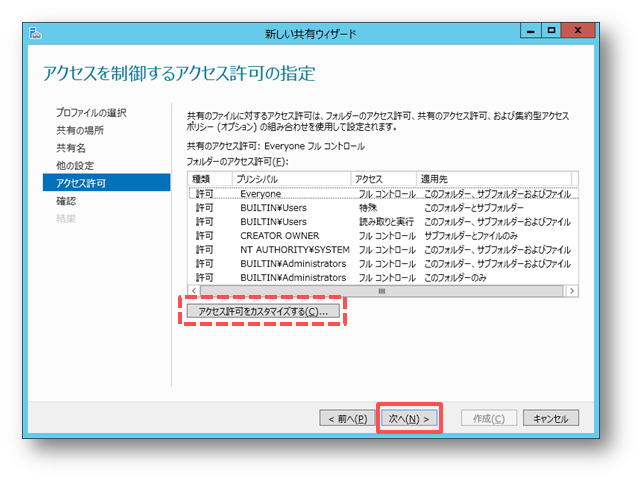Screen dimensions: 642x481
Task: Click サブフォルダーとファイルのみ cell
Action: pyautogui.click(x=471, y=235)
